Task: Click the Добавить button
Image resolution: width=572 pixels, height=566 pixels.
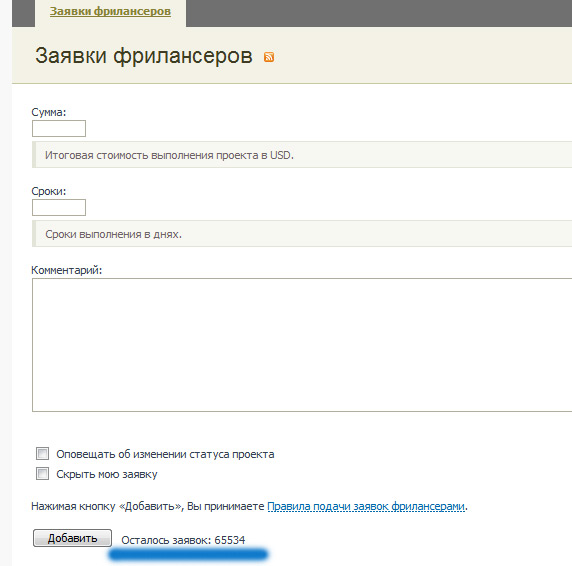Action: pyautogui.click(x=72, y=538)
